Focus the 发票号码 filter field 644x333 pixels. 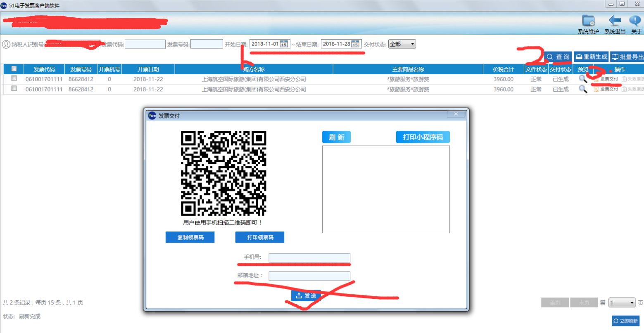207,44
